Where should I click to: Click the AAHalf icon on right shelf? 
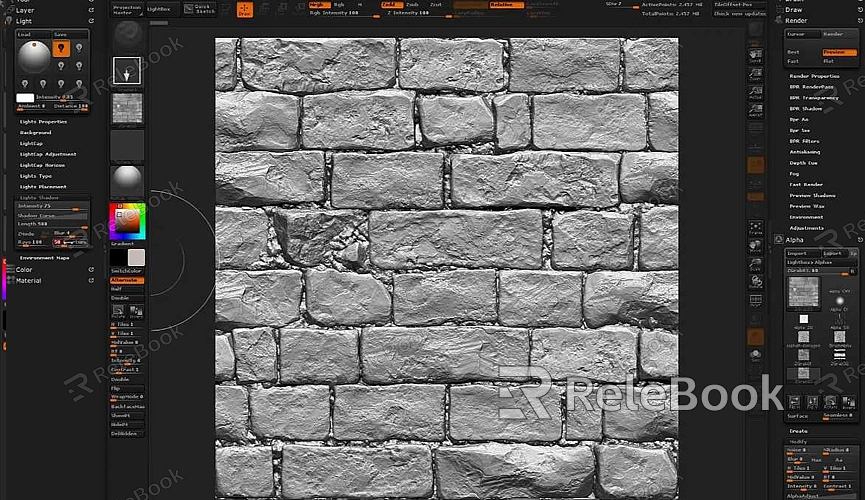coord(755,110)
